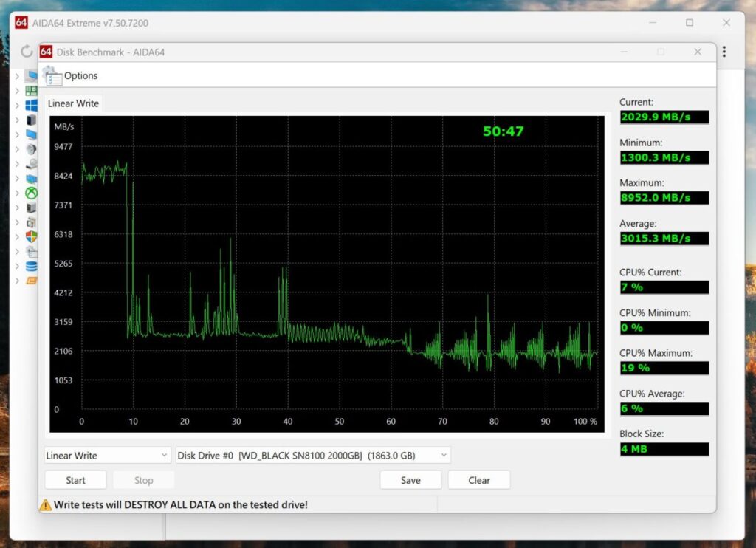The height and width of the screenshot is (548, 756).
Task: Click the Save button
Action: tap(410, 480)
